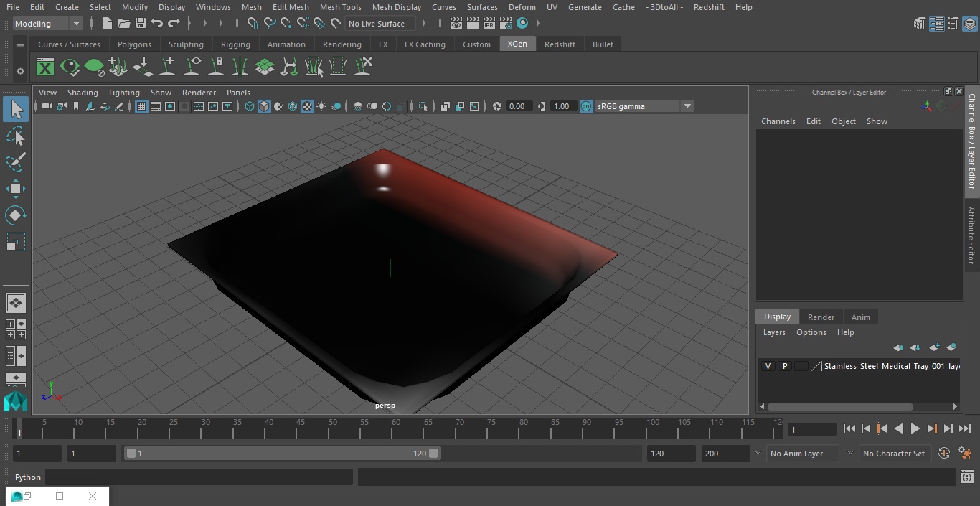Click the range slider bar showing 1 to 120

point(282,454)
